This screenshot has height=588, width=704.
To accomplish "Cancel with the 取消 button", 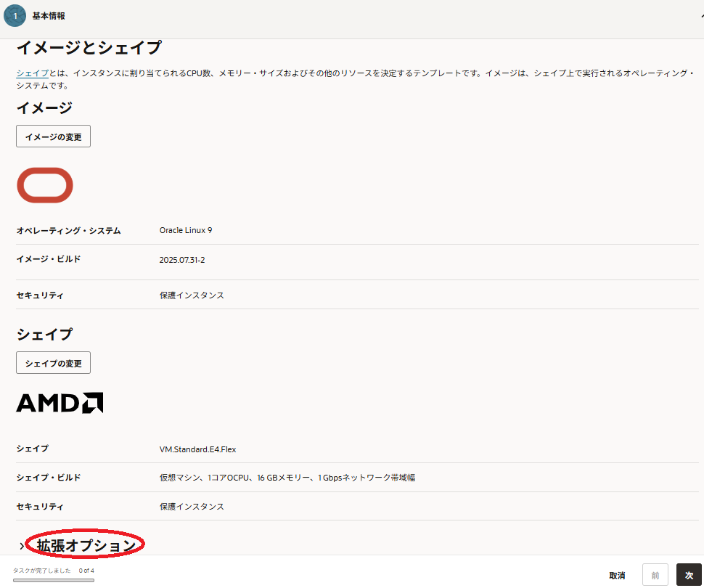I will click(x=617, y=575).
